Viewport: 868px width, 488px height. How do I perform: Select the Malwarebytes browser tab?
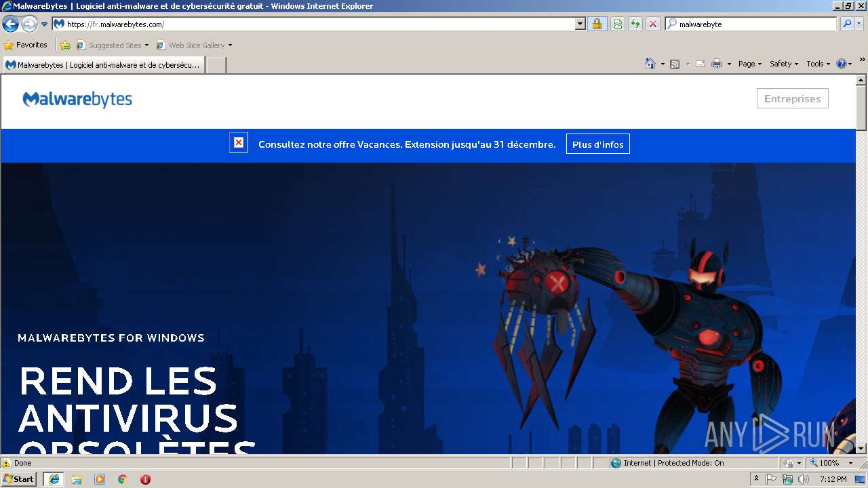[103, 65]
